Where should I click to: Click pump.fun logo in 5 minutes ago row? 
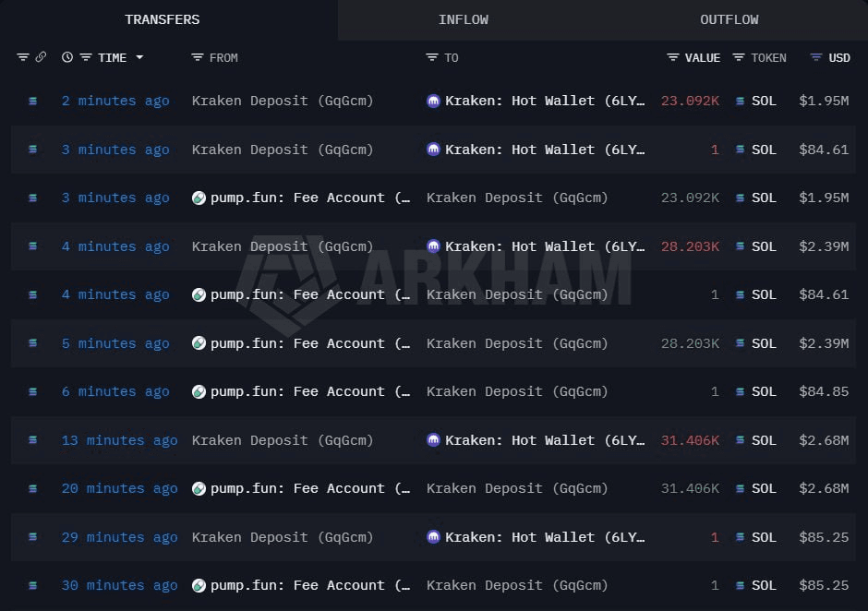coord(199,343)
